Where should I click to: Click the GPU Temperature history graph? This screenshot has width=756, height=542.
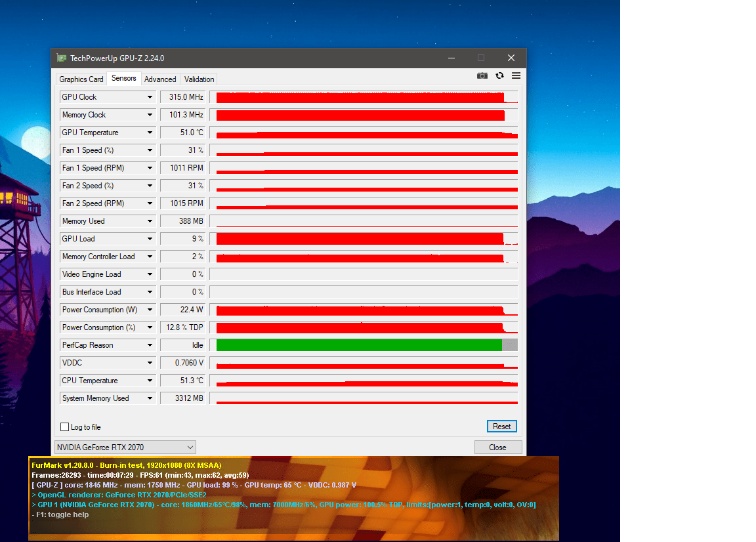(364, 133)
